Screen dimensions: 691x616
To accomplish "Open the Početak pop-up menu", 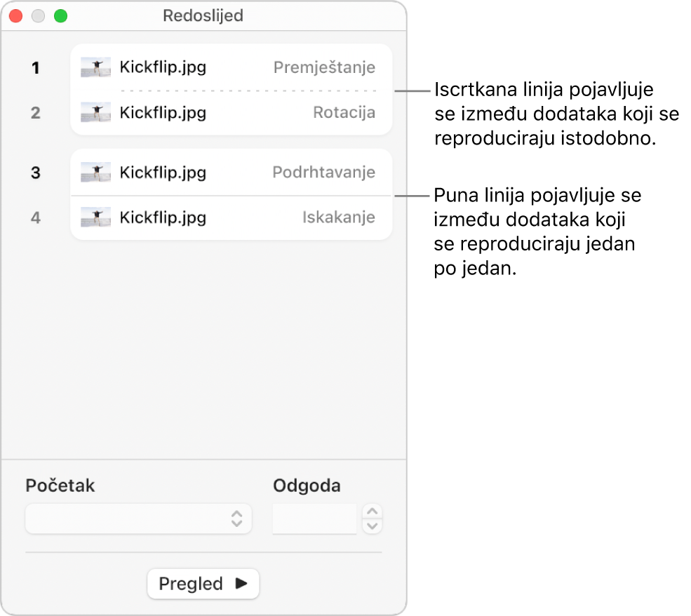I will [x=138, y=518].
